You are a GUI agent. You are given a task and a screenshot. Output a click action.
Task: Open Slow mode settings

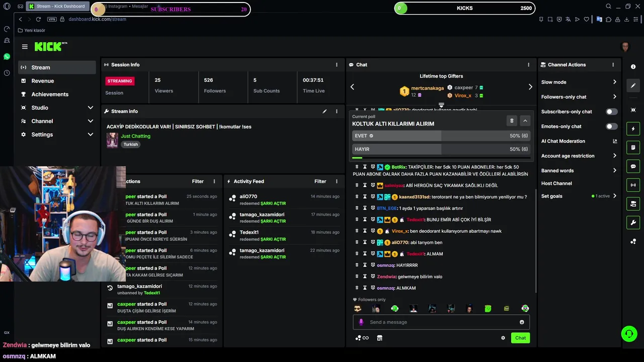pos(579,82)
